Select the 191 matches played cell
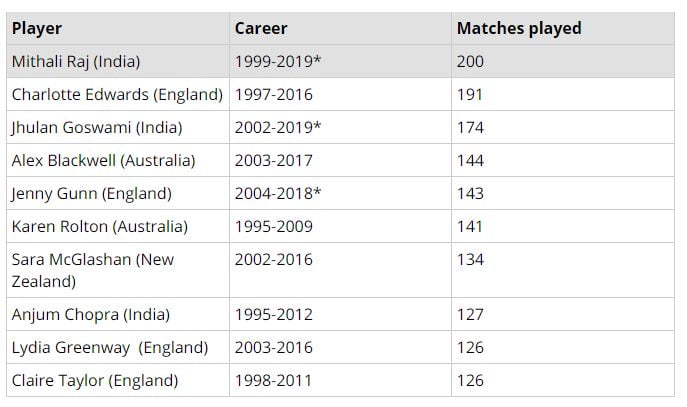The height and width of the screenshot is (407, 687). coord(470,94)
